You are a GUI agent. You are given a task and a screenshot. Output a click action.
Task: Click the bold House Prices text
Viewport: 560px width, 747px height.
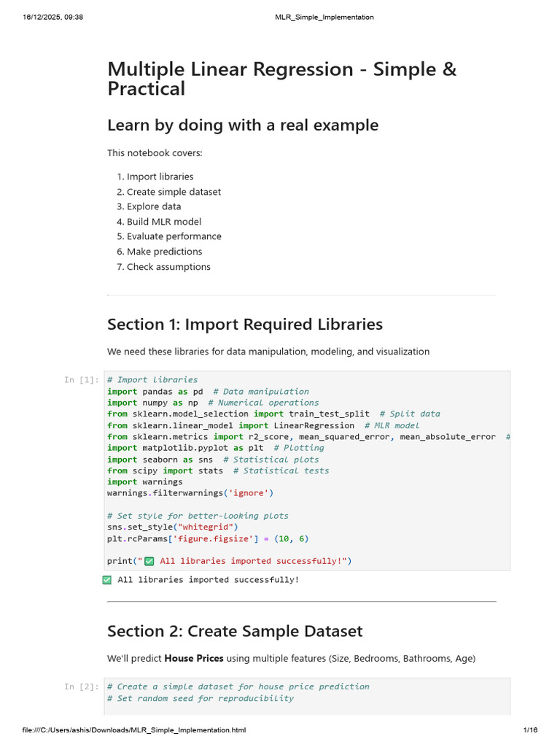(x=194, y=659)
